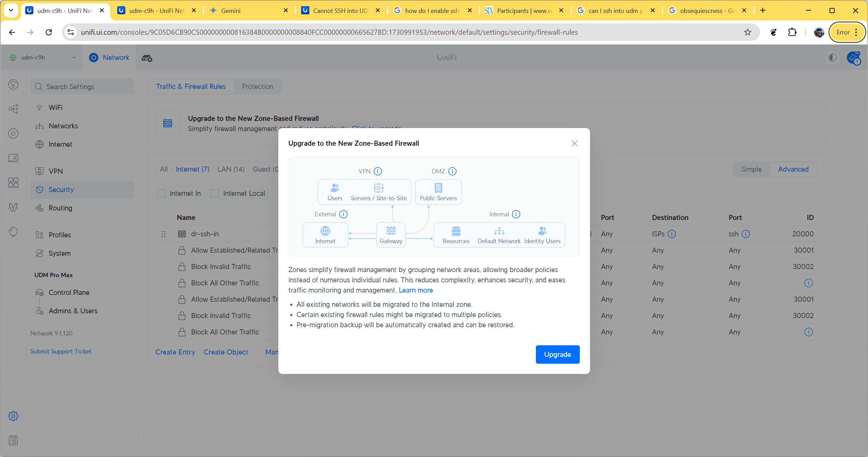
Task: Switch to the Protection tab
Action: pos(258,86)
